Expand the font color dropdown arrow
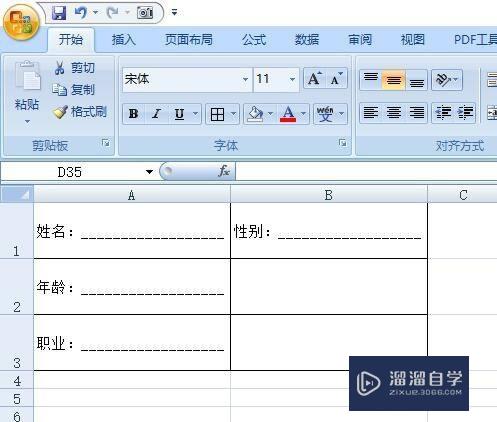This screenshot has width=497, height=422. (303, 114)
